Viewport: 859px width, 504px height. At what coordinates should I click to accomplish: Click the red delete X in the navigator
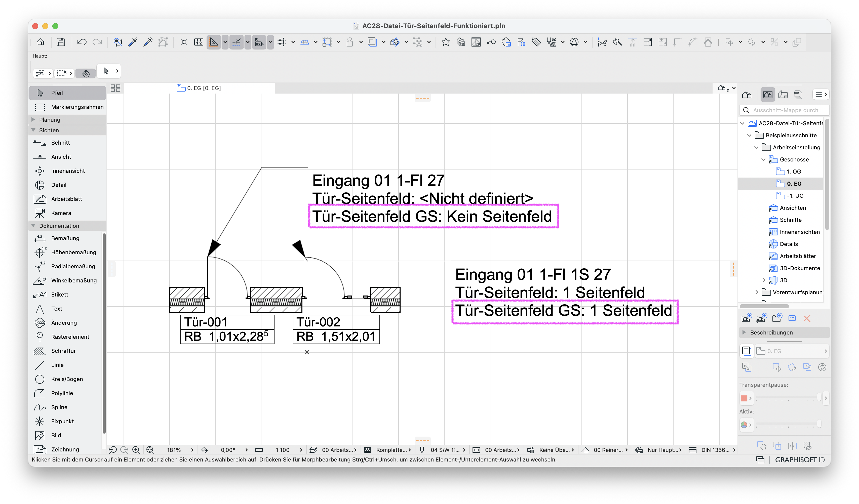pyautogui.click(x=806, y=318)
